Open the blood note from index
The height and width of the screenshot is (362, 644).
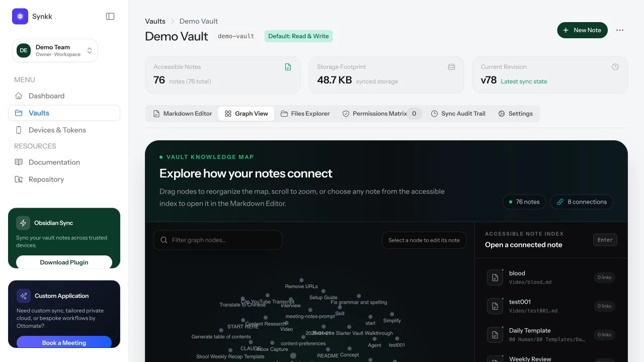point(551,278)
